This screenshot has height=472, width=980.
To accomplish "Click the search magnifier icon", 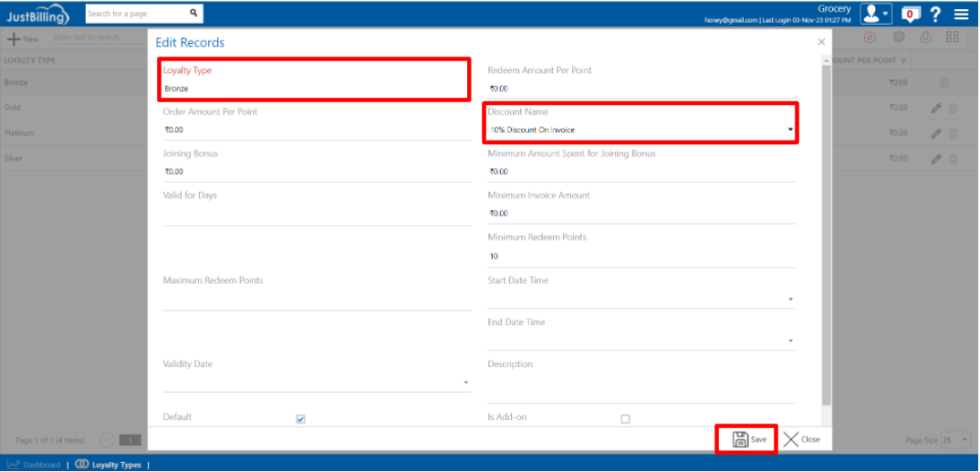I will (193, 14).
